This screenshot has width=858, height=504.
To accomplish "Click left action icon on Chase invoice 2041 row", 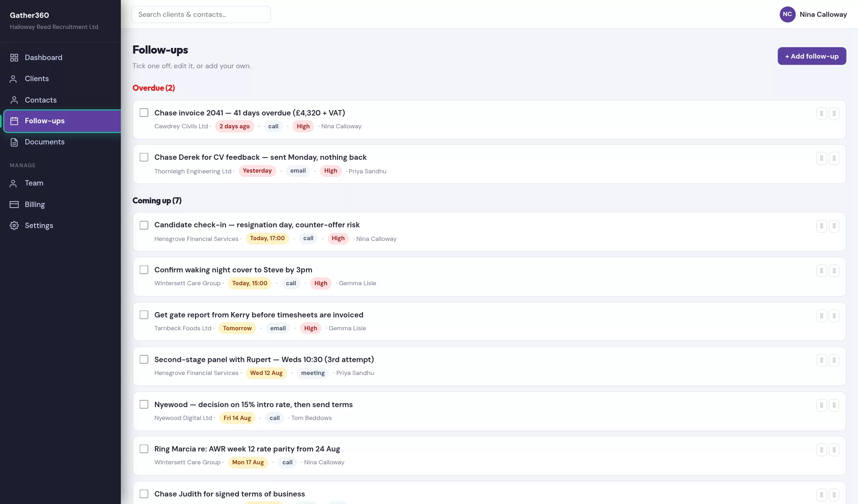I will point(822,114).
